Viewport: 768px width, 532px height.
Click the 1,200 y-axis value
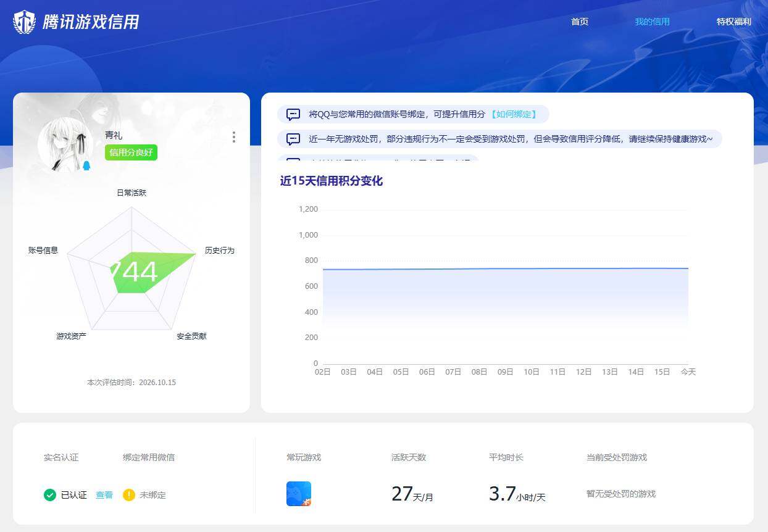click(x=308, y=209)
